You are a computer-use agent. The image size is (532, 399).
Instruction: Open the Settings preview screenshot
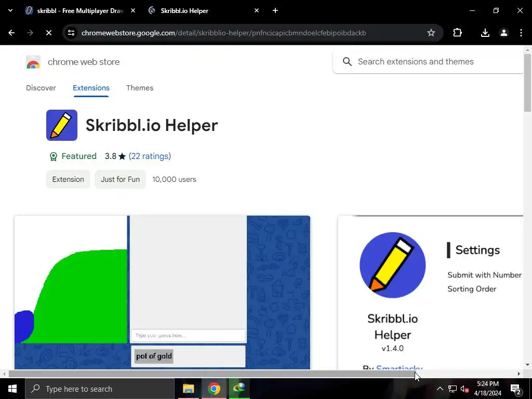(431, 292)
